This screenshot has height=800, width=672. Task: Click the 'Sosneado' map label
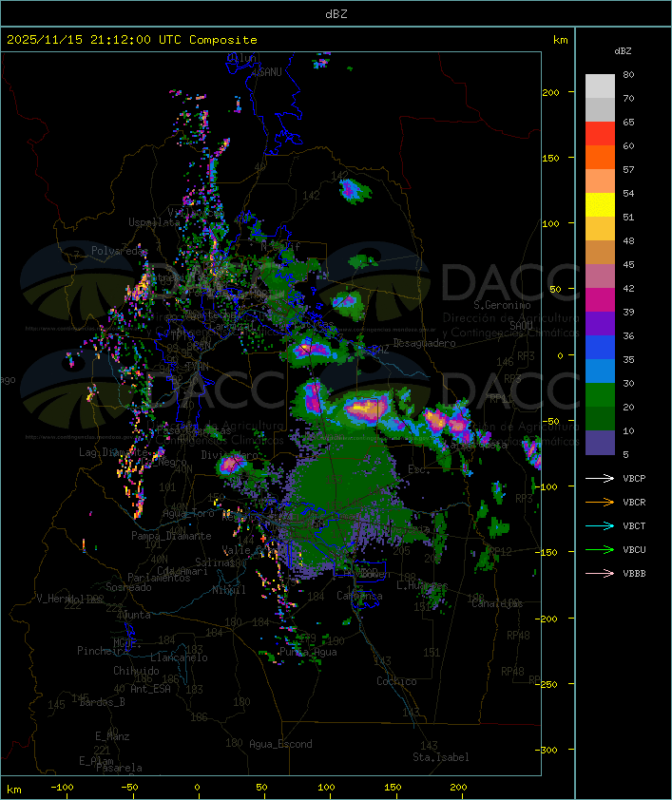(x=128, y=587)
